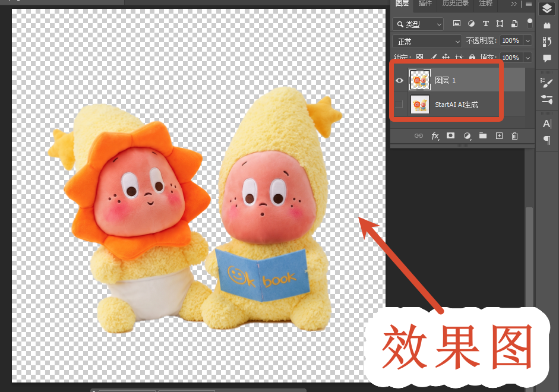This screenshot has width=559, height=392.
Task: Open the Character panel icon
Action: click(x=547, y=124)
